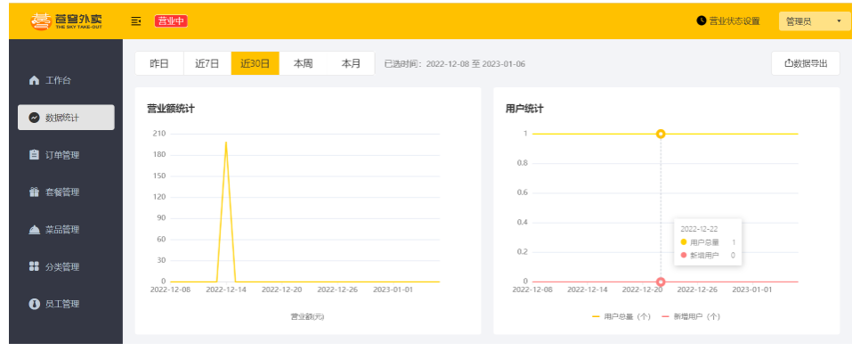868x351 pixels.
Task: Click red 新增用户 data point marker
Action: coord(661,282)
